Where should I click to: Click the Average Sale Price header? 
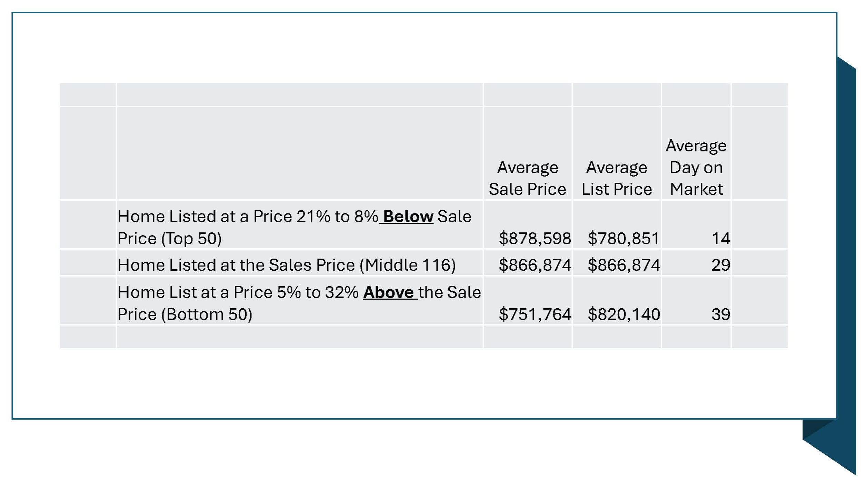(528, 178)
